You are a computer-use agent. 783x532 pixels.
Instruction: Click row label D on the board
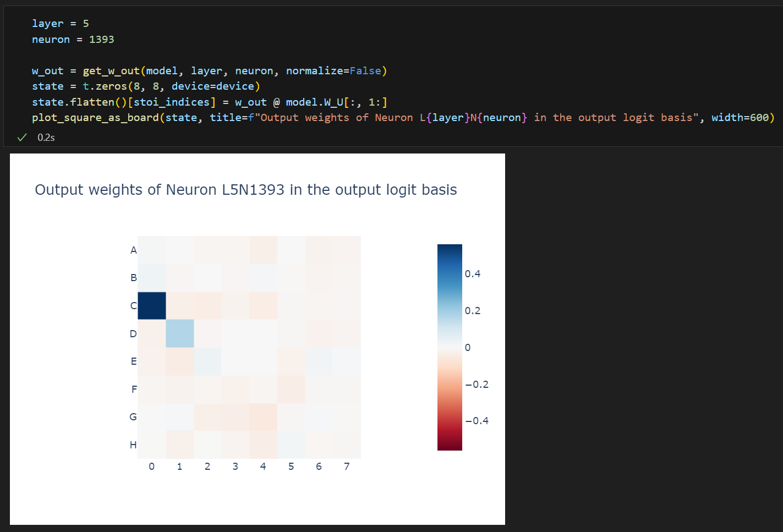coord(133,334)
